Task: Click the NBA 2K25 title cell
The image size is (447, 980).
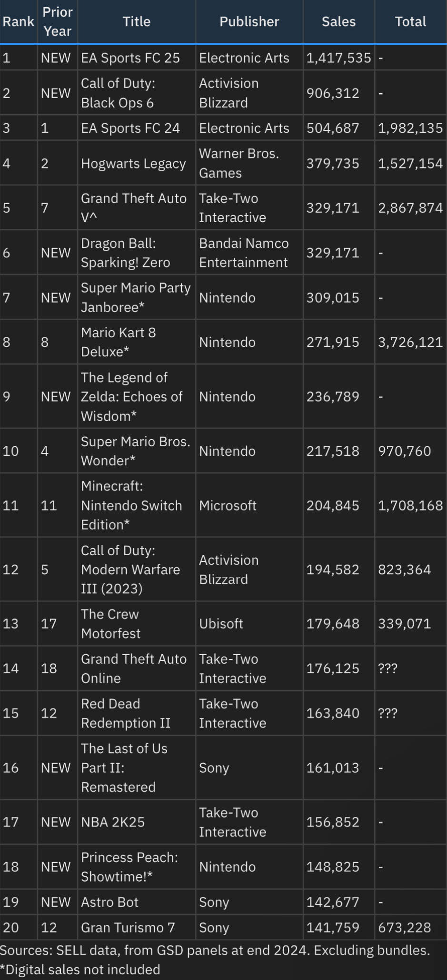Action: pyautogui.click(x=137, y=822)
